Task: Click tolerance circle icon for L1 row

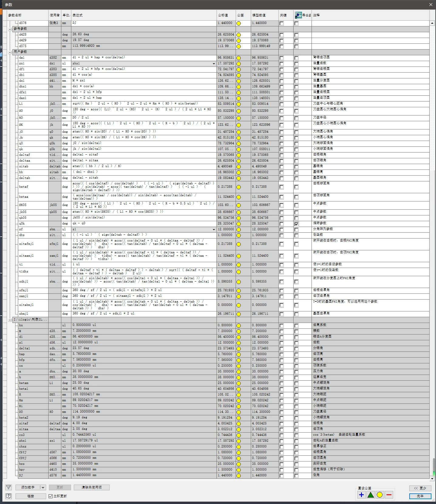Action: tap(239, 104)
